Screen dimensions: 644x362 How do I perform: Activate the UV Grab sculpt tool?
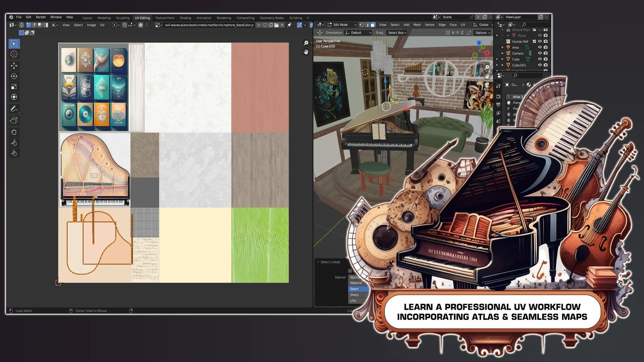pos(14,132)
